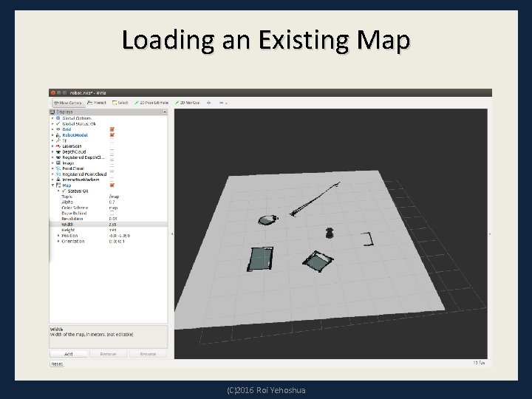Click the Rename display button

(148, 354)
